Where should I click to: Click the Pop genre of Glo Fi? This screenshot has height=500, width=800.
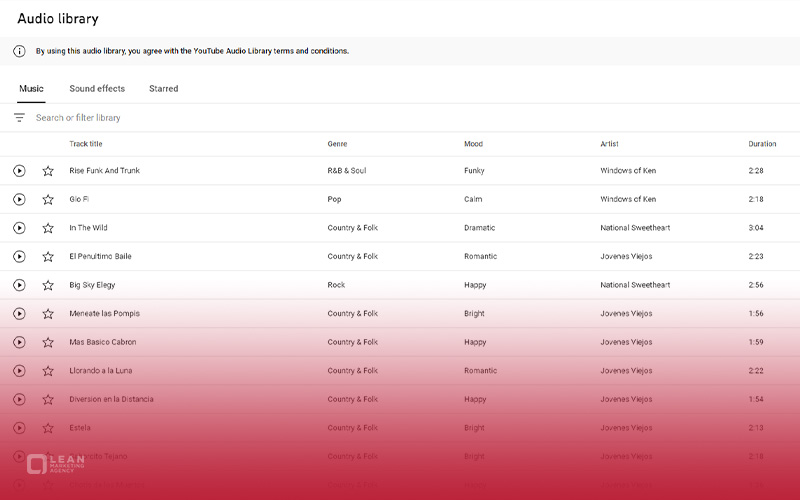(334, 199)
